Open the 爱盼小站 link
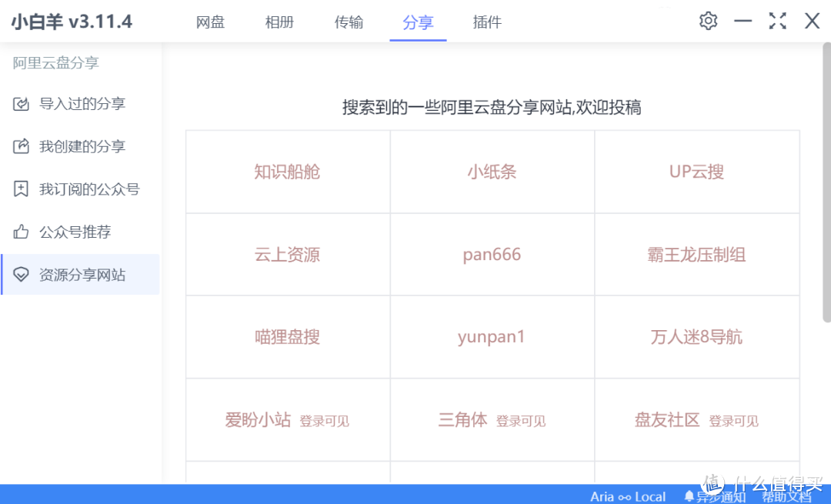Image resolution: width=831 pixels, height=504 pixels. click(x=258, y=419)
